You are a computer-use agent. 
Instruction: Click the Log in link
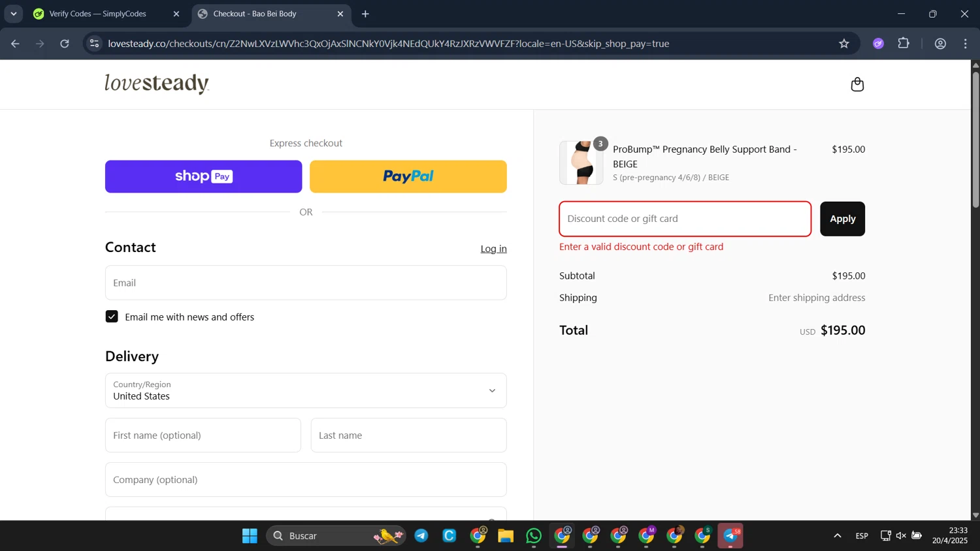coord(493,249)
